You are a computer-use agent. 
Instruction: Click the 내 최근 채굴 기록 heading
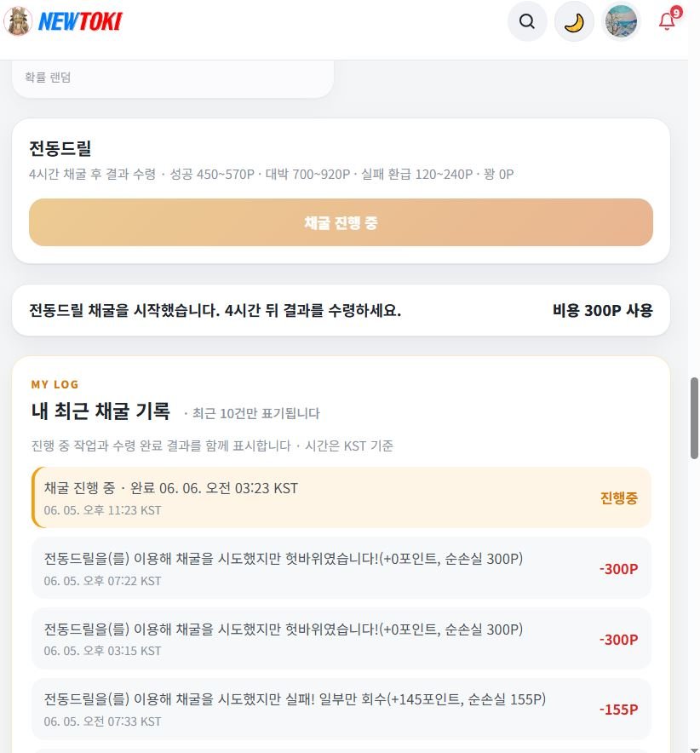[100, 411]
